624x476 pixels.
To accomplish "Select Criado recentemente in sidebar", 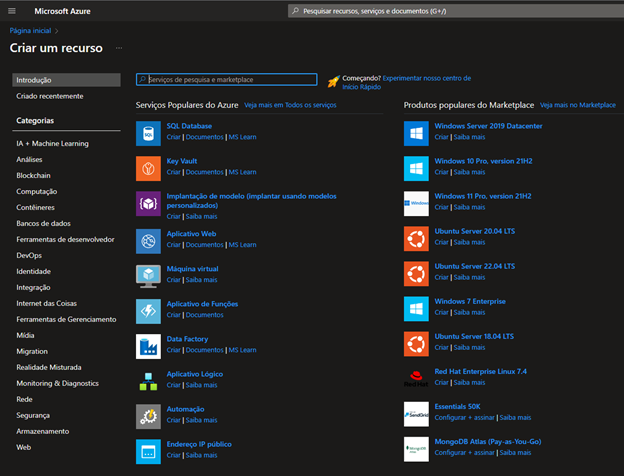I will click(x=50, y=96).
